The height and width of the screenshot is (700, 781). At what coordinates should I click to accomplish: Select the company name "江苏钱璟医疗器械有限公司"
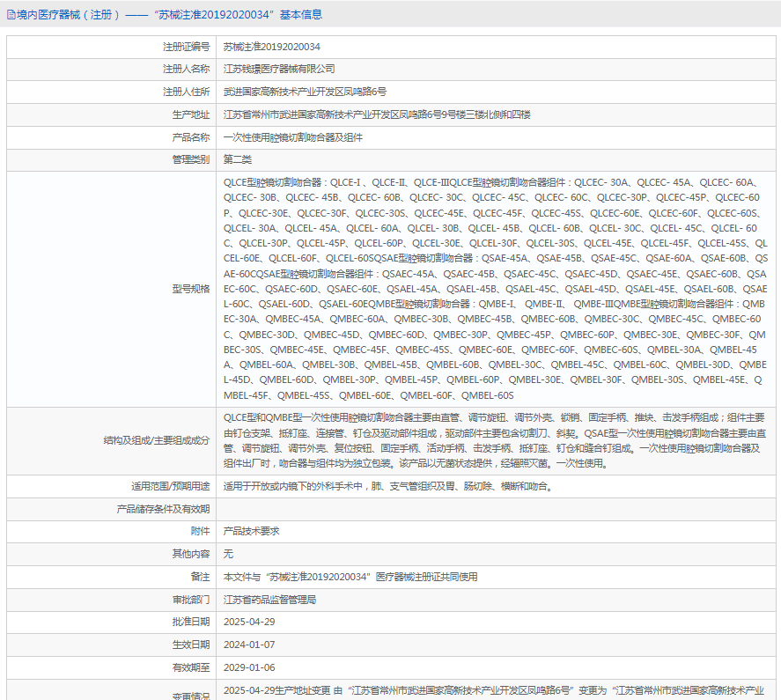click(x=279, y=70)
